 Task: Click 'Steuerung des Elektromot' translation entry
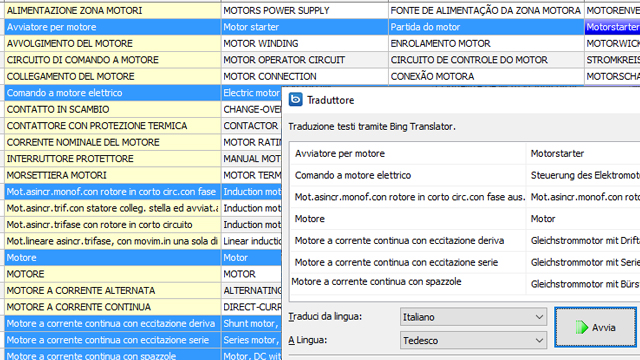(585, 175)
